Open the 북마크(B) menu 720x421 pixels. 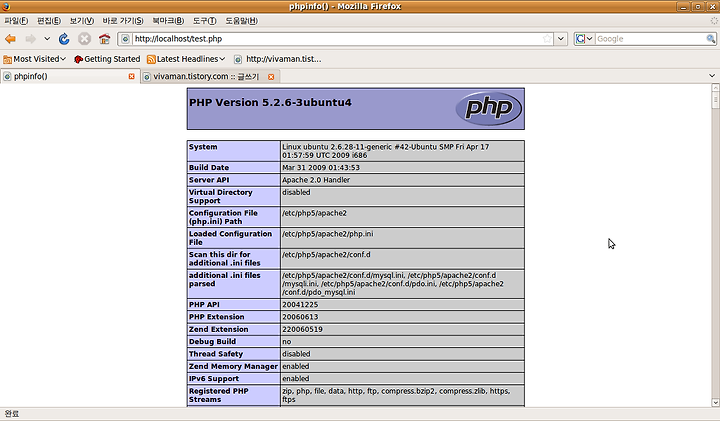point(168,21)
